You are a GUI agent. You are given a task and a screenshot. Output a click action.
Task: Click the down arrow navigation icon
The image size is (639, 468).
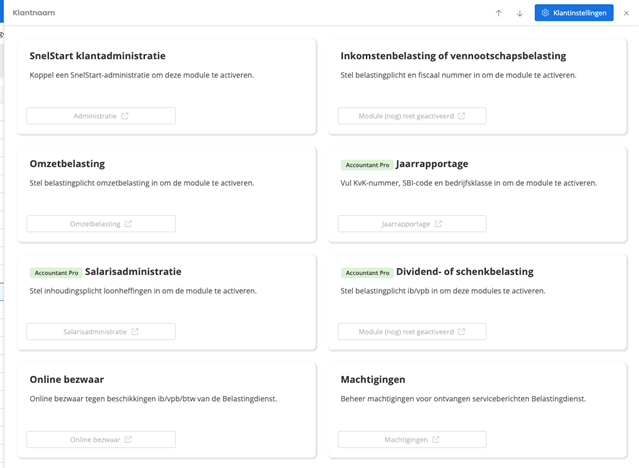tap(520, 13)
